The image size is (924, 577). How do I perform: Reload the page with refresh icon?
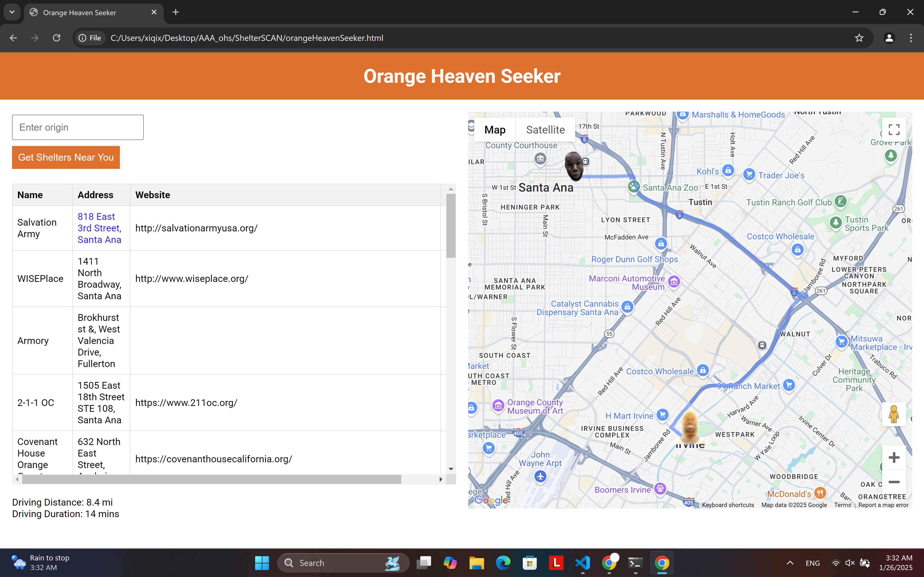57,38
